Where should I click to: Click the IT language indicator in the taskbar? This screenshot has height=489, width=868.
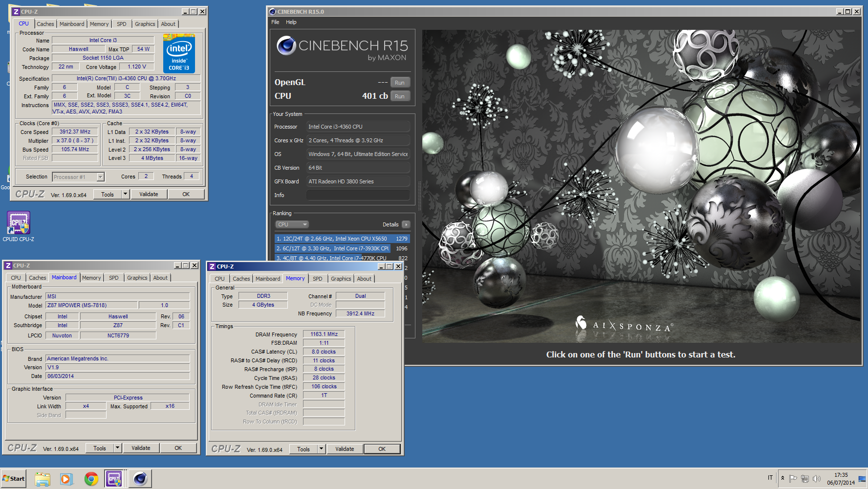click(x=770, y=478)
